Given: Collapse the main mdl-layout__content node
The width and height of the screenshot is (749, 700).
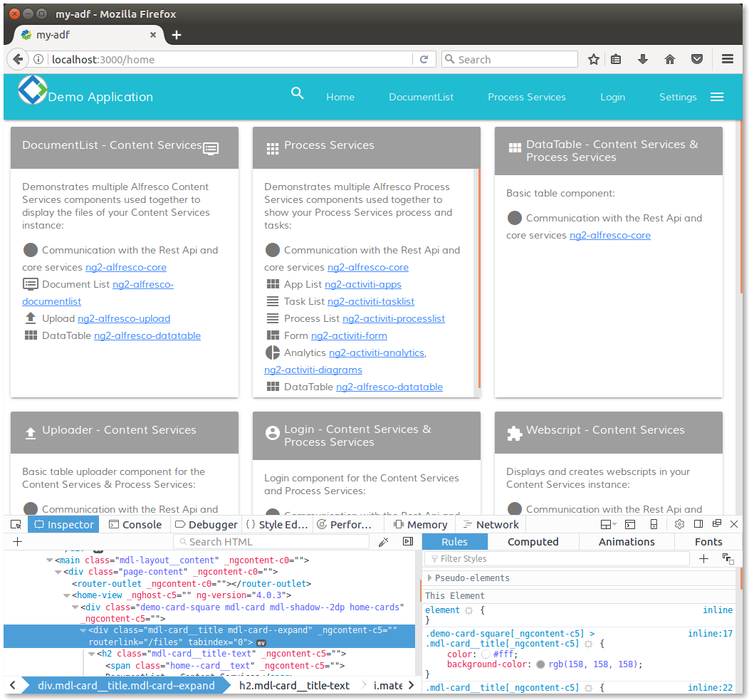Looking at the screenshot, I should coord(49,560).
